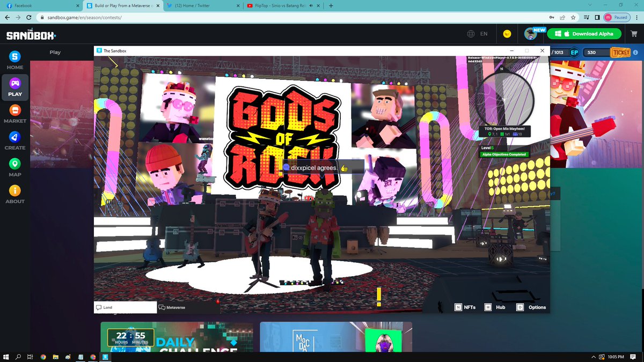Open browser media control icon

[x=586, y=17]
